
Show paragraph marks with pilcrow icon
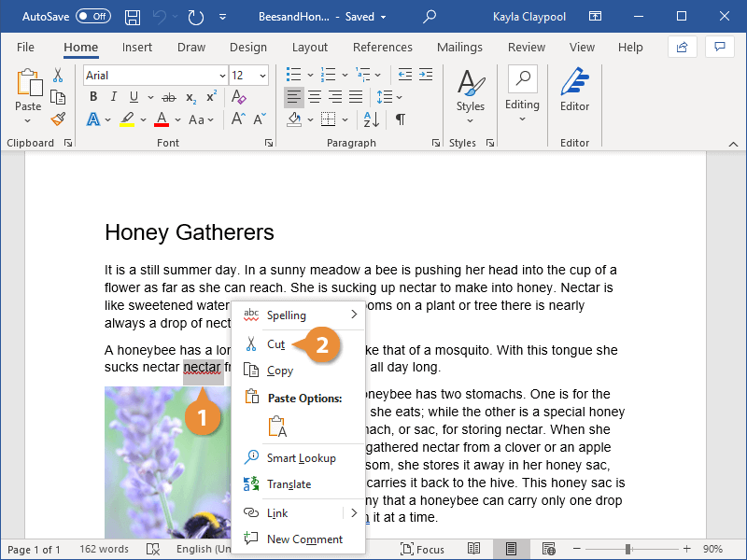pos(401,119)
